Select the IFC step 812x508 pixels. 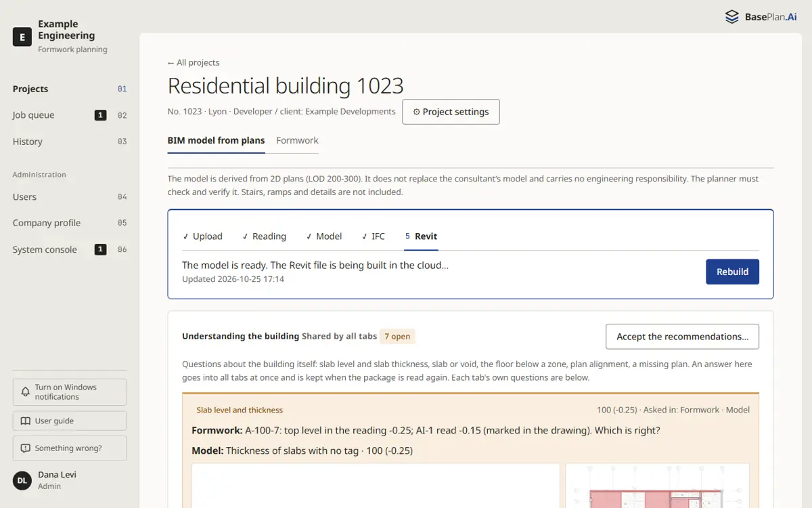click(x=373, y=236)
